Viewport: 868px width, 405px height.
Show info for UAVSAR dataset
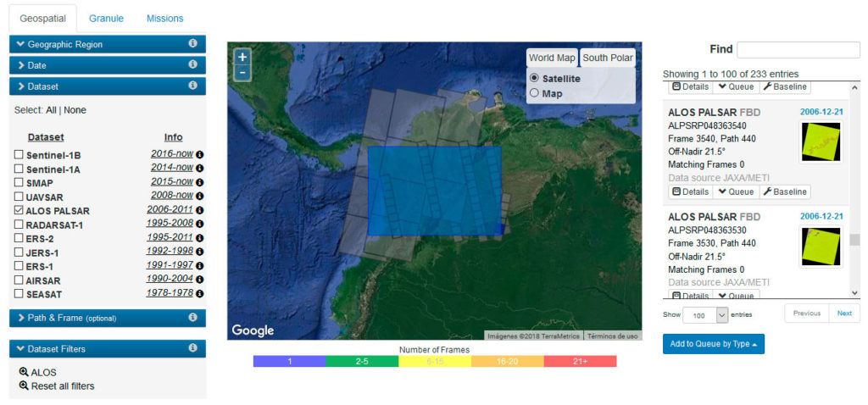click(200, 196)
